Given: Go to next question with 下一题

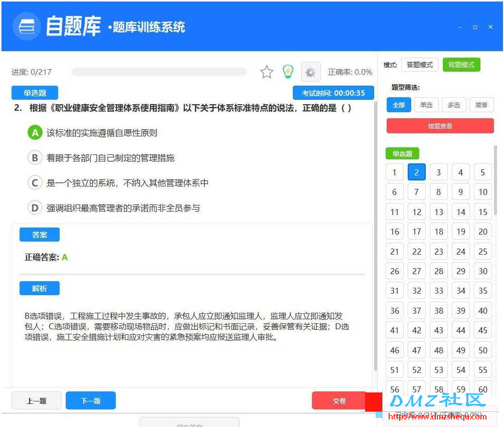Looking at the screenshot, I should click(91, 400).
